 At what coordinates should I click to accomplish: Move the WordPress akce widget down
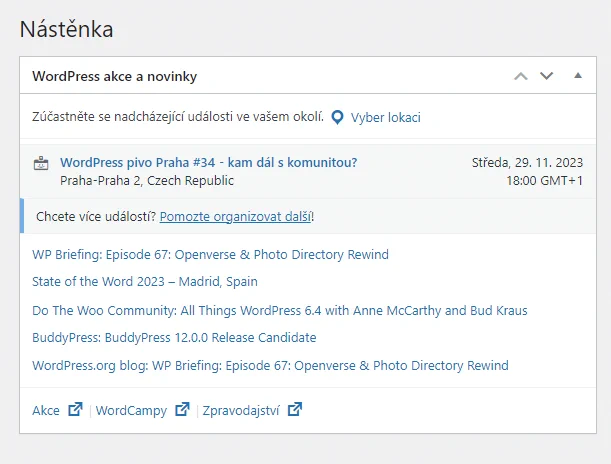pos(546,76)
